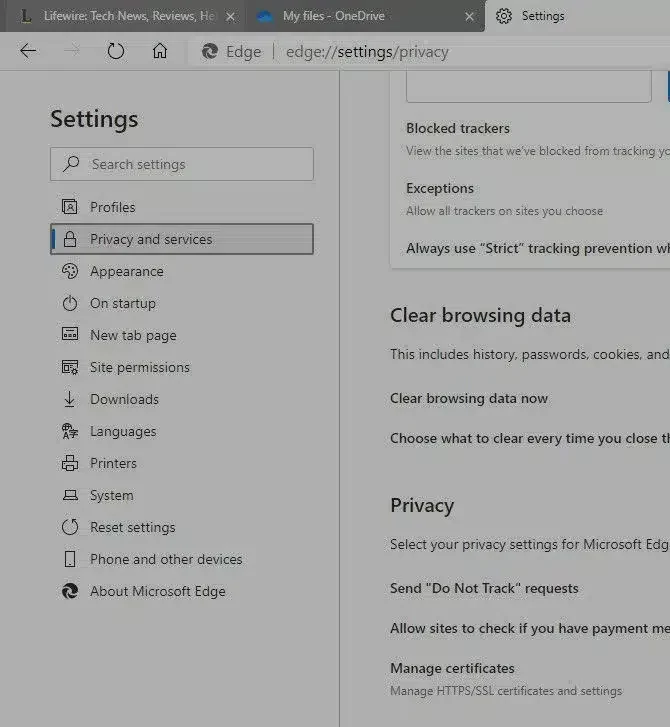670x727 pixels.
Task: Open New tab page settings
Action: [x=182, y=335]
